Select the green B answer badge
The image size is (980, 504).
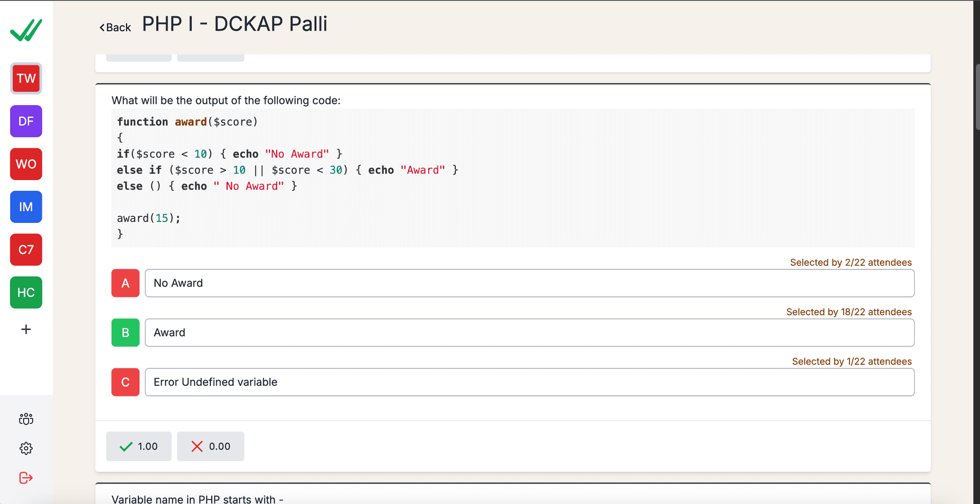pyautogui.click(x=126, y=333)
